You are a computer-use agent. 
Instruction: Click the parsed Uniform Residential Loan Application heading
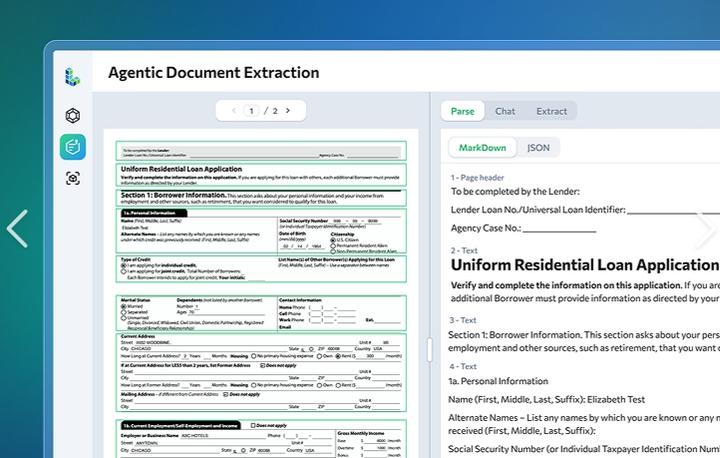click(584, 265)
